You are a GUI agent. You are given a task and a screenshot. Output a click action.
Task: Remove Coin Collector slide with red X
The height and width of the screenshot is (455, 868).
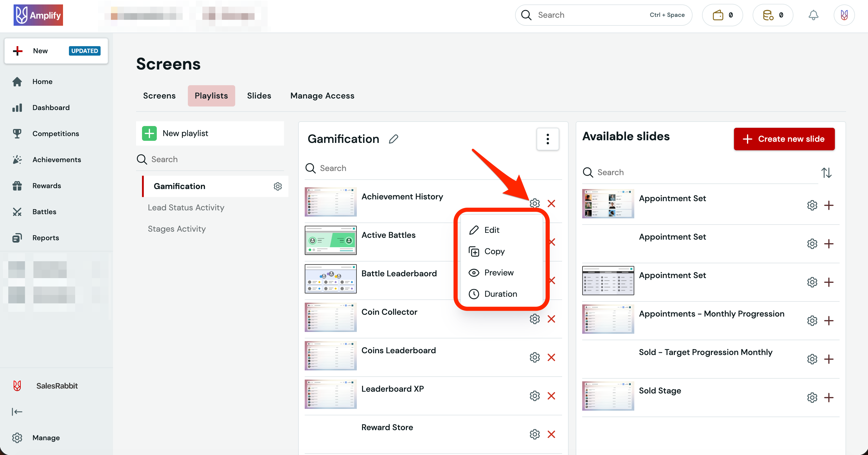[551, 319]
